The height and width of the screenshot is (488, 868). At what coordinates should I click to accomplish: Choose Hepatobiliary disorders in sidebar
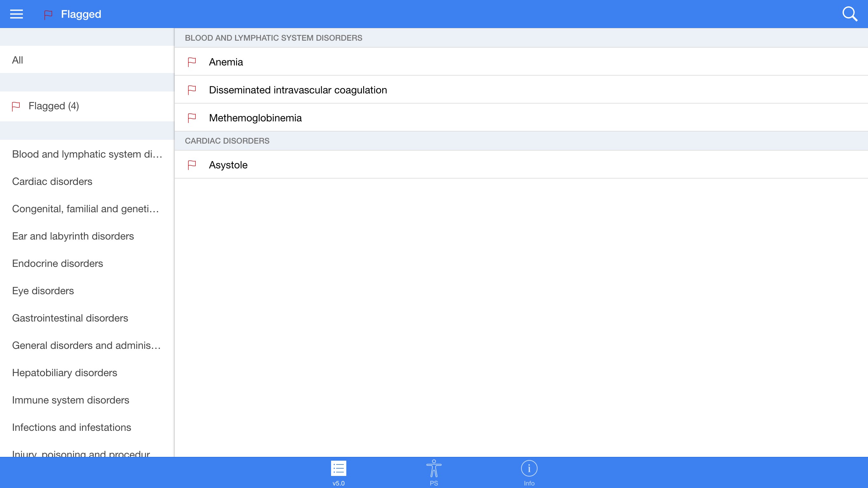coord(65,372)
